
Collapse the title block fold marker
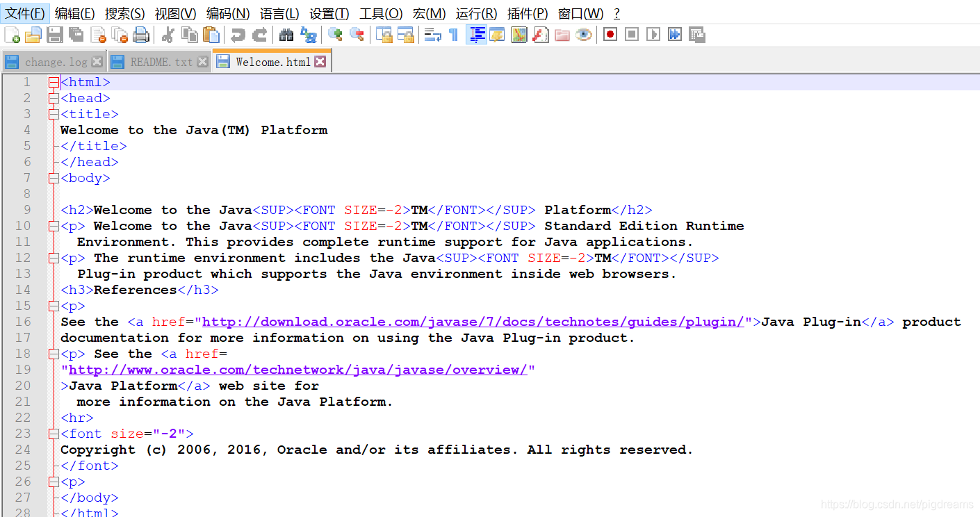click(x=54, y=114)
